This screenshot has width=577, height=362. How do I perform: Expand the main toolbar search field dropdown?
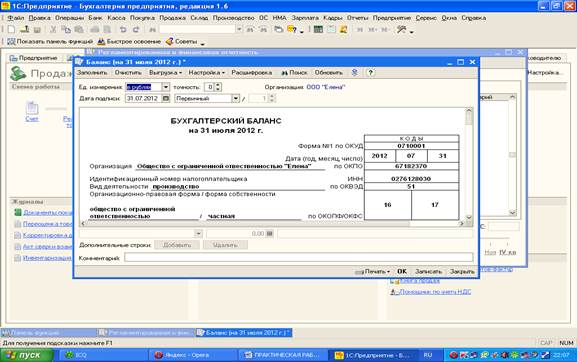(x=239, y=29)
